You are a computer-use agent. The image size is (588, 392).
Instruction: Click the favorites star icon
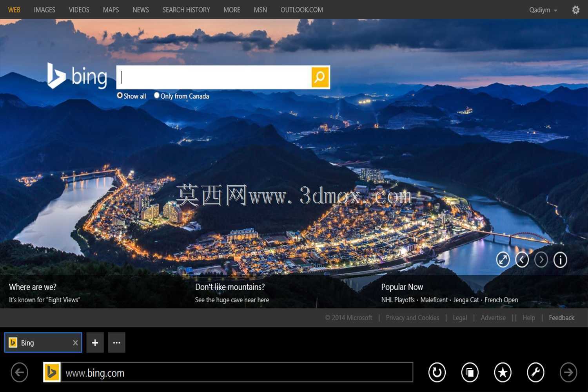pyautogui.click(x=503, y=372)
